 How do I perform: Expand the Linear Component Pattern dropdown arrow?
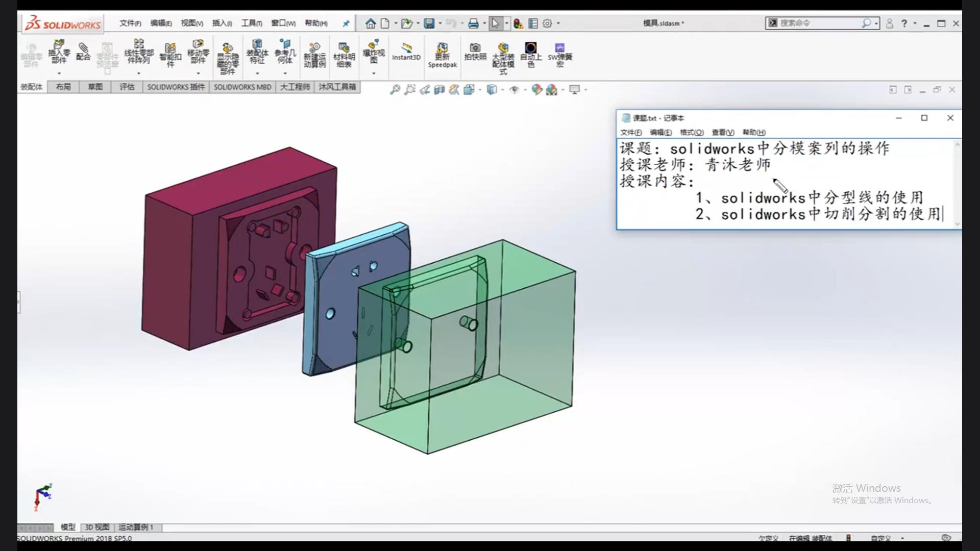(x=139, y=73)
